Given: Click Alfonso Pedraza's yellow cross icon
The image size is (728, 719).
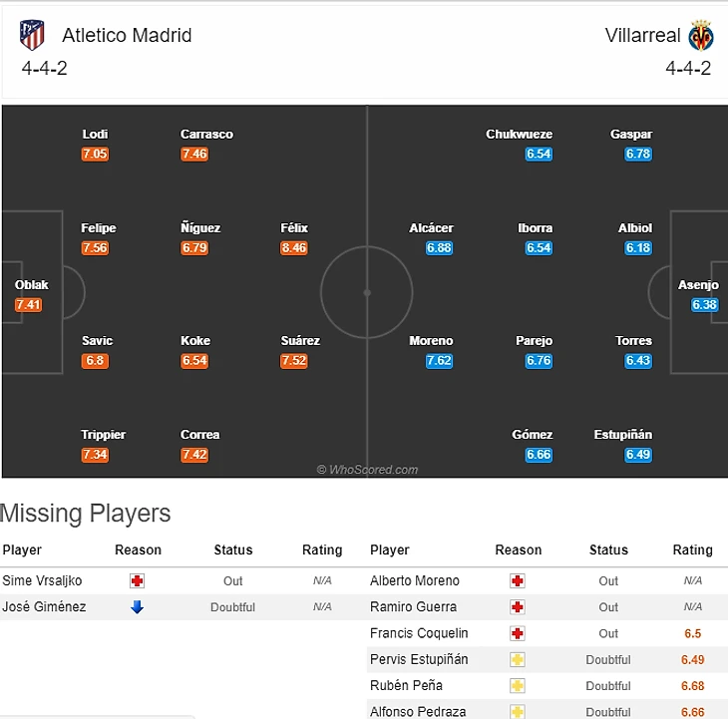Looking at the screenshot, I should [518, 710].
